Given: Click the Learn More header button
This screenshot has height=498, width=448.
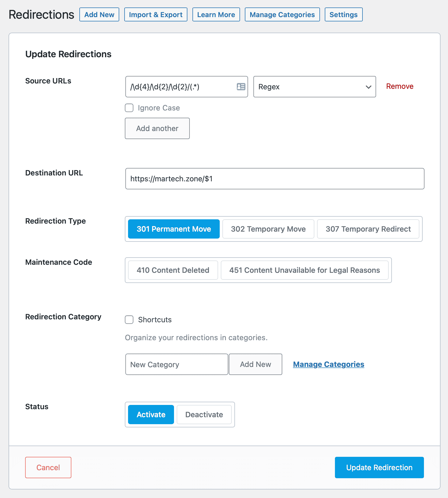Looking at the screenshot, I should pyautogui.click(x=216, y=15).
